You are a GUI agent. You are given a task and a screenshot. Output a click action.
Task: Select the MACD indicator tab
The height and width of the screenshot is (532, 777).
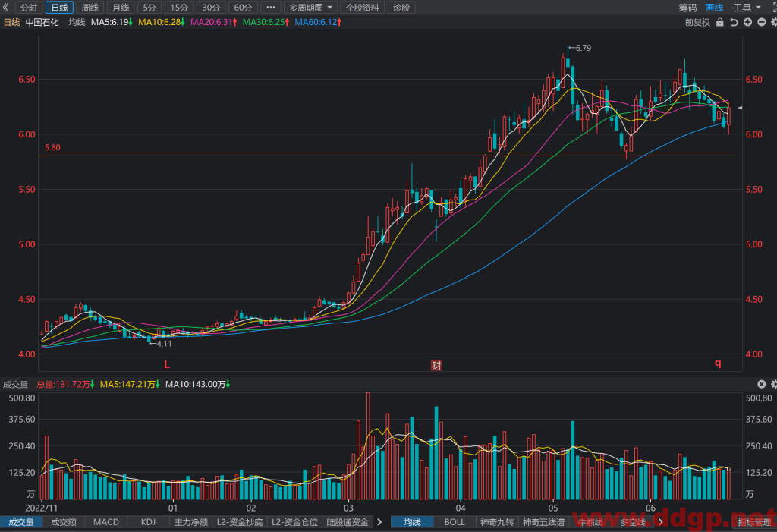pyautogui.click(x=106, y=522)
